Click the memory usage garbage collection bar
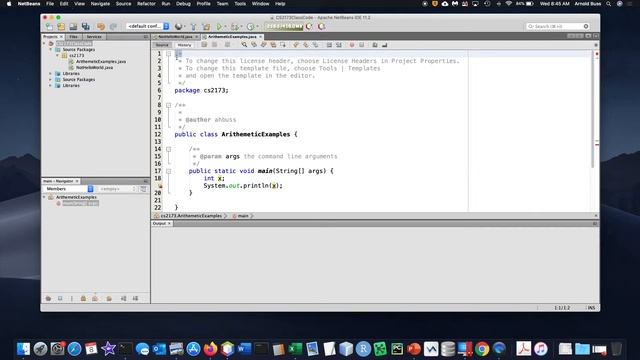 pos(284,27)
